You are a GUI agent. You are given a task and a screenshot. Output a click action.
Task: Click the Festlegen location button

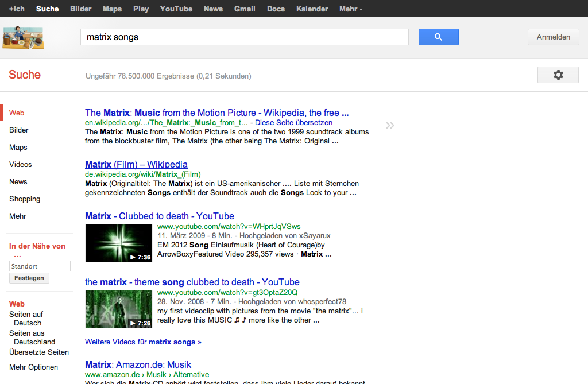[29, 278]
